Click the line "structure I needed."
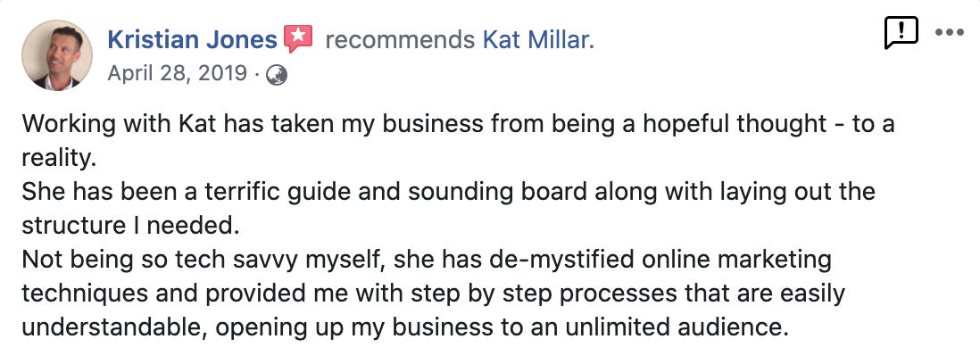This screenshot has height=364, width=980. click(130, 226)
